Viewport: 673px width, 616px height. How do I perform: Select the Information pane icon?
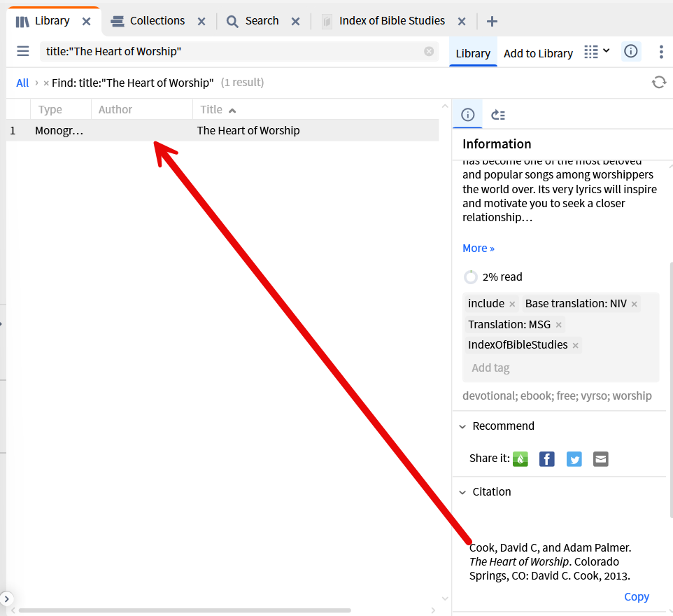[468, 115]
